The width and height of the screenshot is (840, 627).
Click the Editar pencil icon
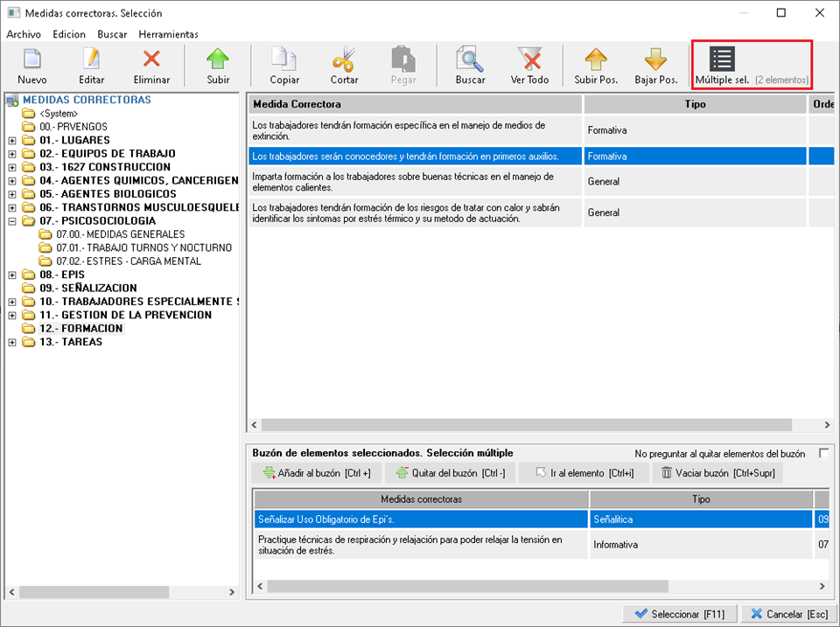click(91, 60)
